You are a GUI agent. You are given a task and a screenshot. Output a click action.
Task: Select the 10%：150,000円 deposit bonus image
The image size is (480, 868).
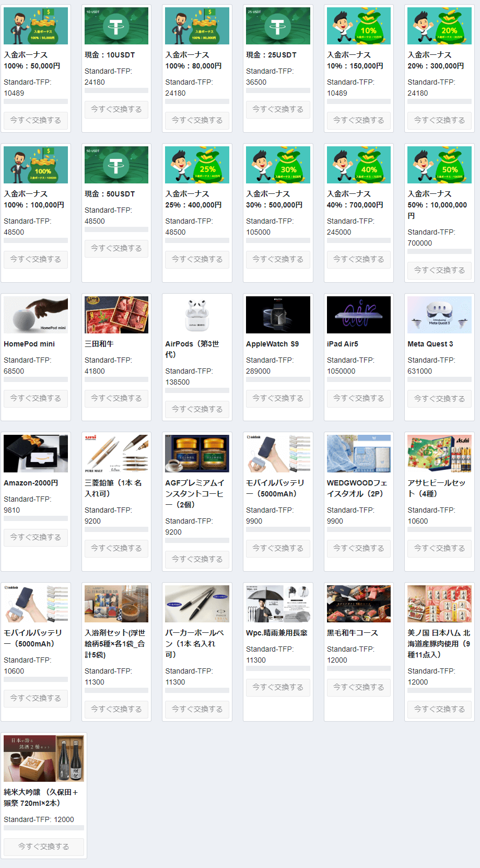click(359, 26)
